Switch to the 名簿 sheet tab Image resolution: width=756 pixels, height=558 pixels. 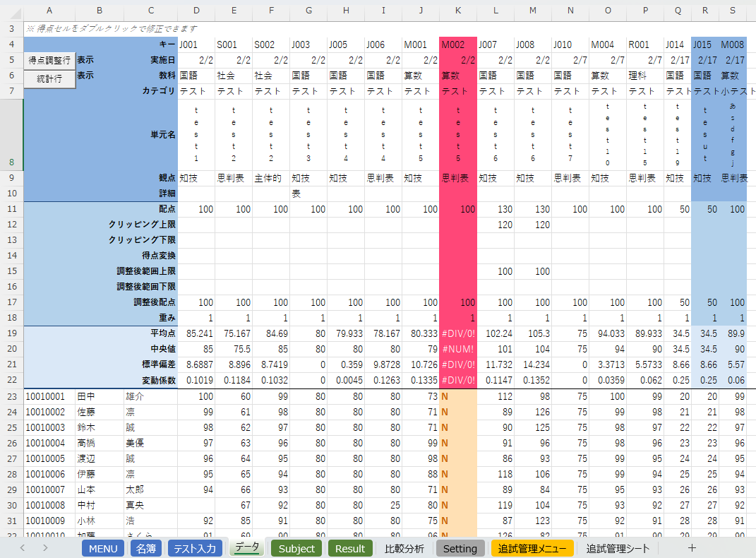tap(146, 549)
